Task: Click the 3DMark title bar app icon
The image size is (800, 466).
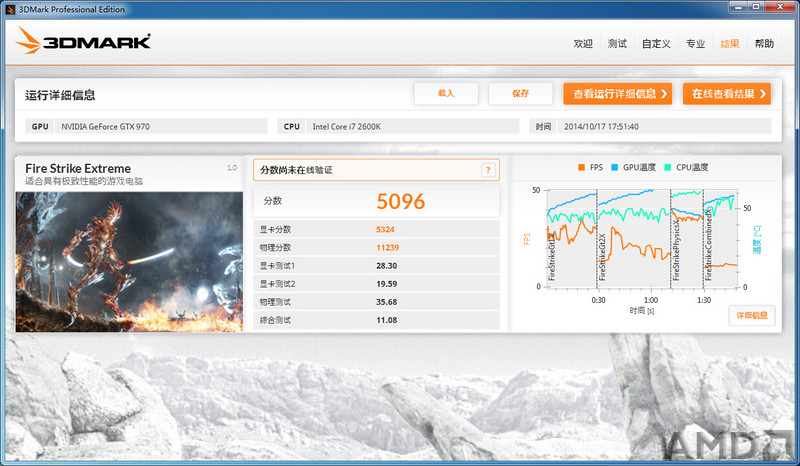Action: pyautogui.click(x=10, y=9)
